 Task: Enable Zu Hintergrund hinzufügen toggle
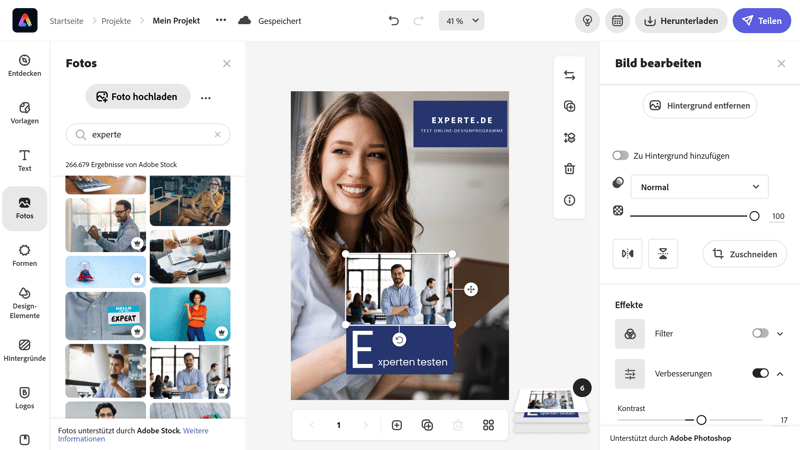[x=621, y=156]
